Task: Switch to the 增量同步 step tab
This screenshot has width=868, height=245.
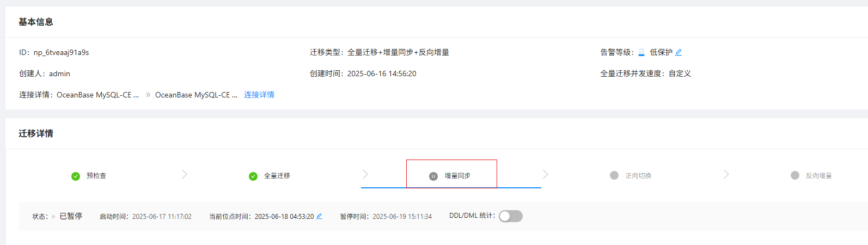Action: pos(451,175)
